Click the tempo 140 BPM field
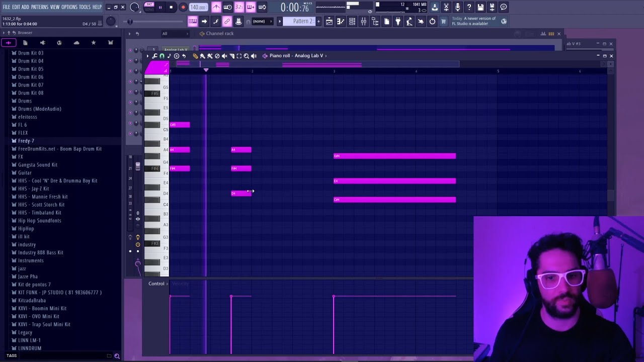This screenshot has width=644, height=362. (198, 7)
